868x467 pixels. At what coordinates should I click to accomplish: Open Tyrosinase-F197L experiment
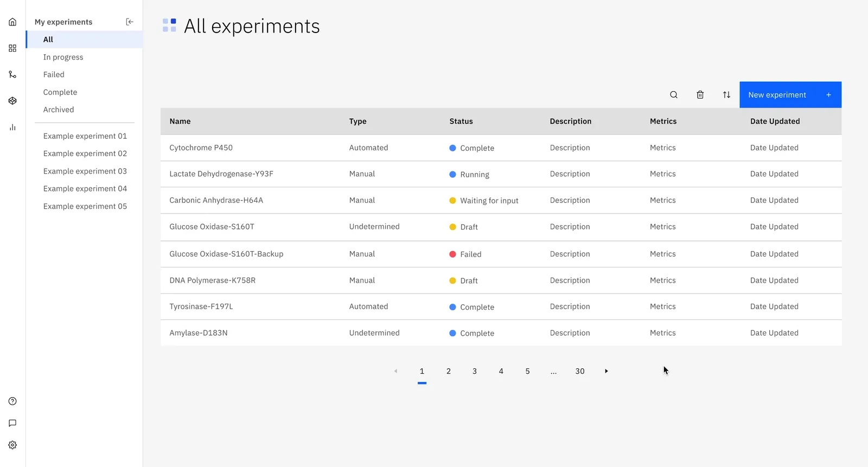(x=501, y=307)
